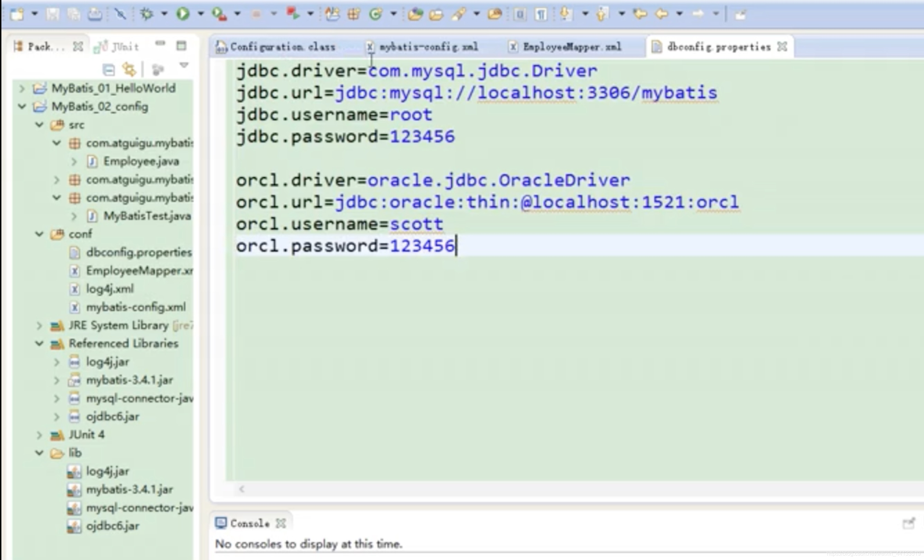The width and height of the screenshot is (924, 560).
Task: Expand the MyBatis_01_HelloWorld project
Action: point(22,88)
